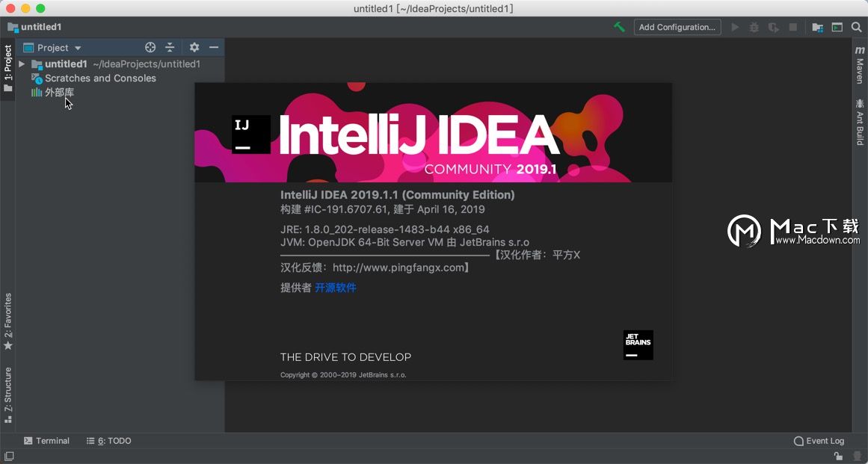Click the JVM OpenJDK 64-Bit Server line

pyautogui.click(x=404, y=242)
